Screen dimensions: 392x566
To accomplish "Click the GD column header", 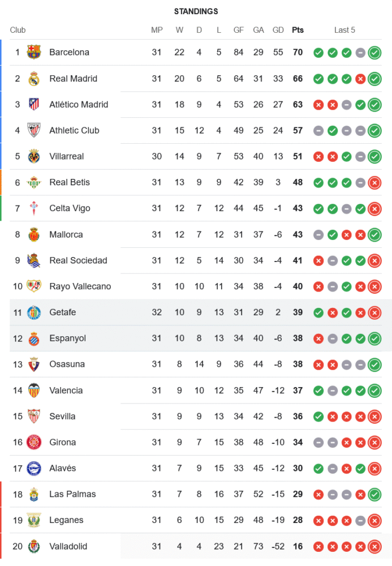I will tap(278, 30).
